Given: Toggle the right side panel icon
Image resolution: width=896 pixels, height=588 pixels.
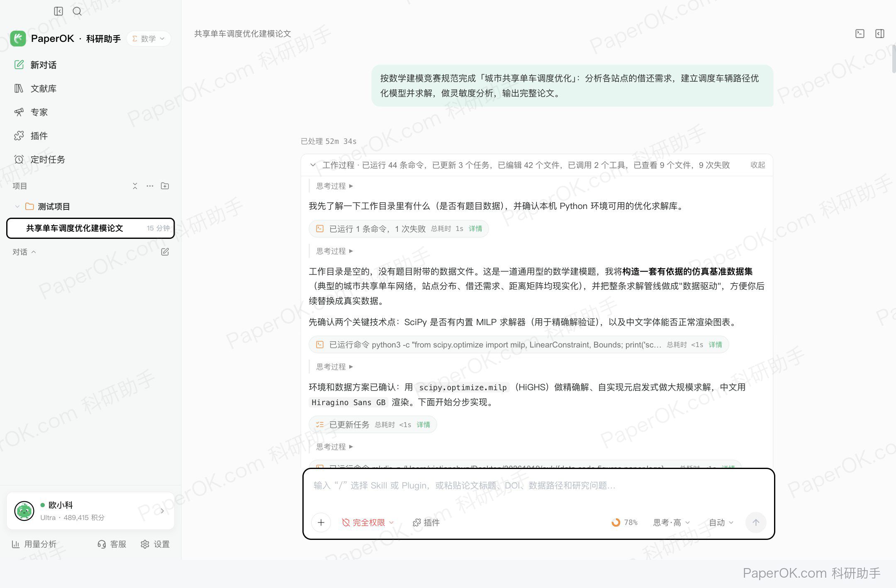Looking at the screenshot, I should 880,34.
